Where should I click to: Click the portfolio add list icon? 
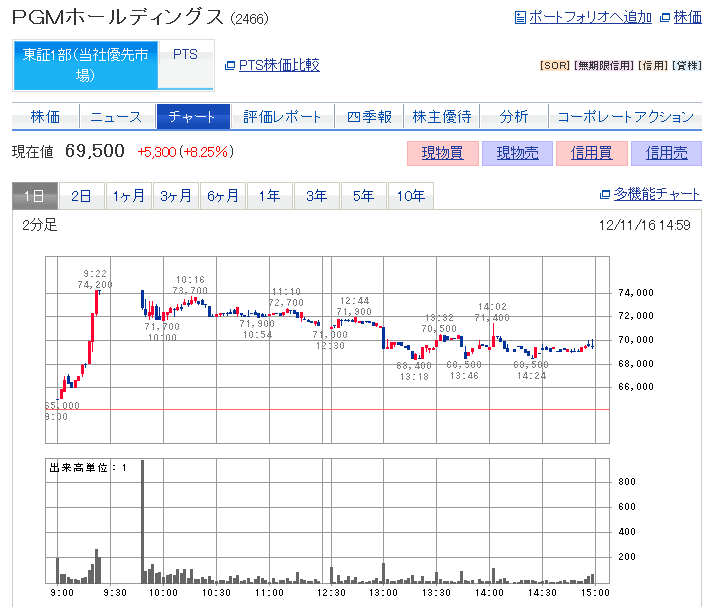click(x=520, y=18)
